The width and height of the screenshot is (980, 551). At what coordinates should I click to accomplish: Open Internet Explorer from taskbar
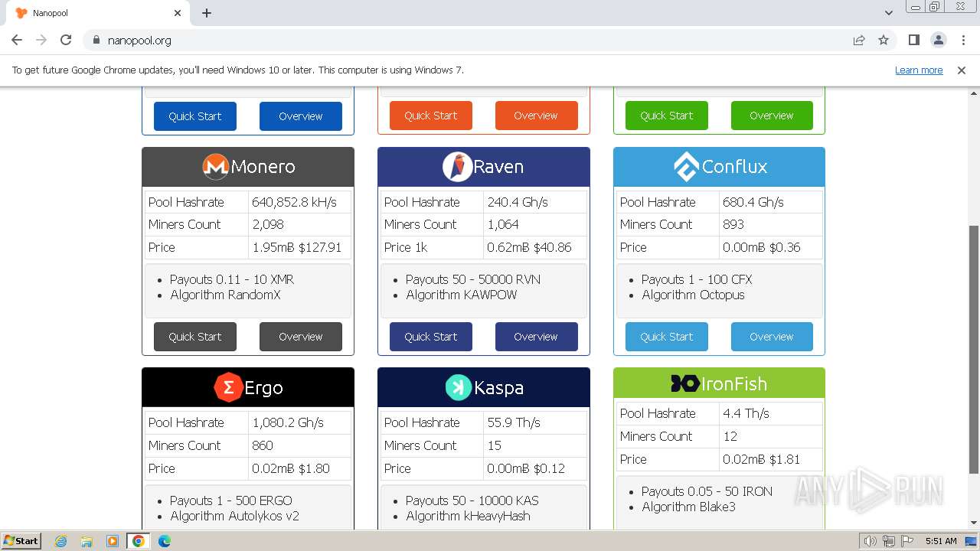(x=60, y=541)
